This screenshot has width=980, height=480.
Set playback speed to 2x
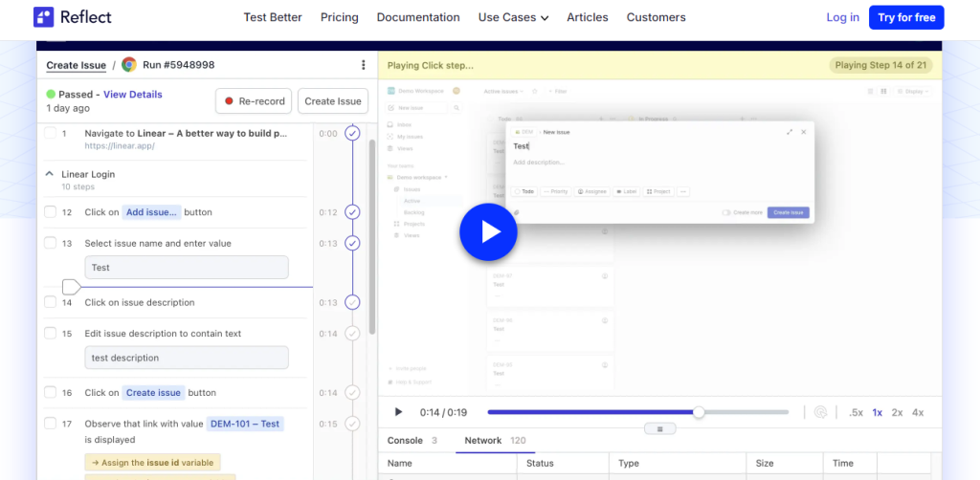coord(897,412)
